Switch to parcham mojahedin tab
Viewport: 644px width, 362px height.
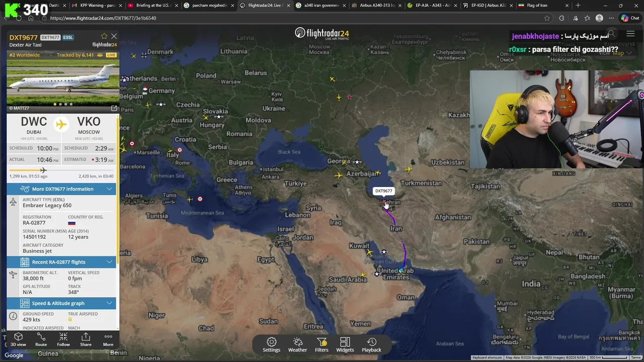coord(209,6)
